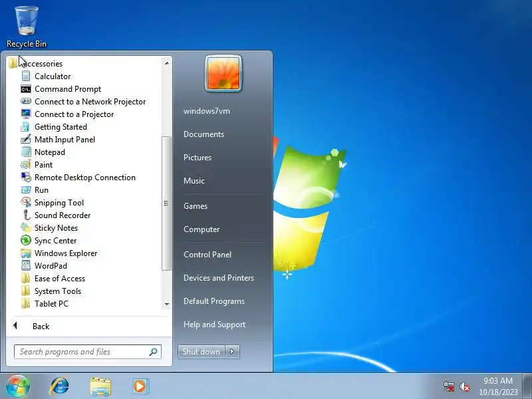532x399 pixels.
Task: Open Computer from the Start menu
Action: 201,229
